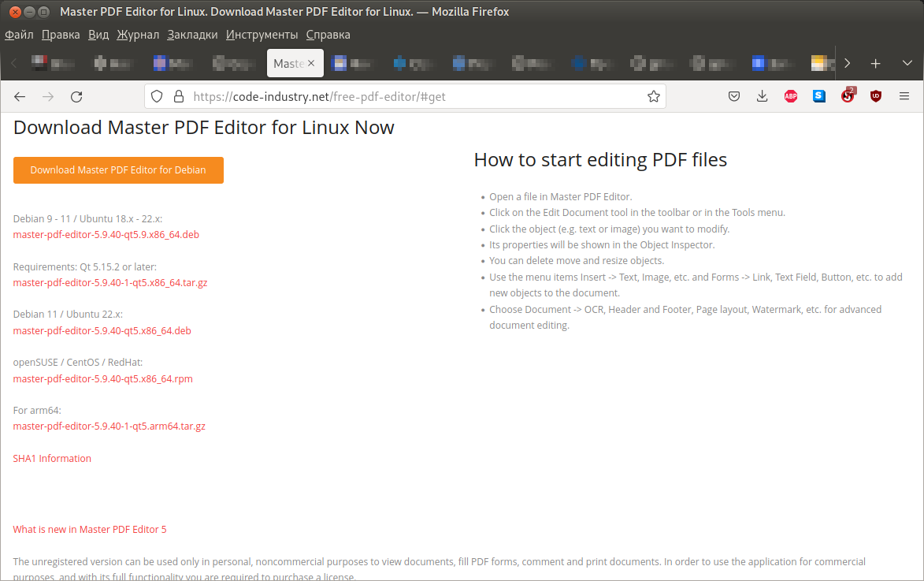Image resolution: width=924 pixels, height=581 pixels.
Task: Click the browser back arrow
Action: pos(20,96)
